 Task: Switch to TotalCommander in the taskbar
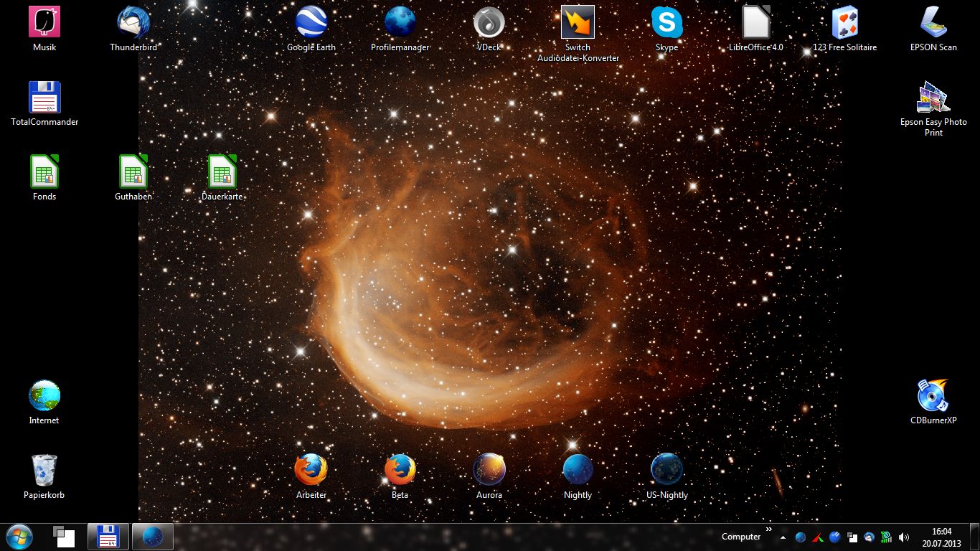pos(108,537)
